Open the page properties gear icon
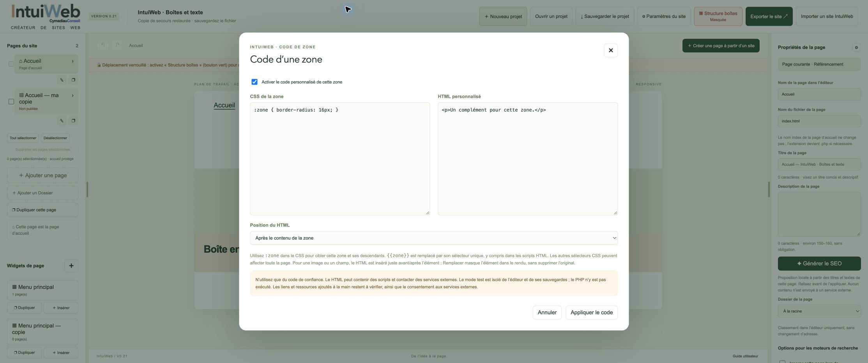Image resolution: width=868 pixels, height=363 pixels. [856, 48]
